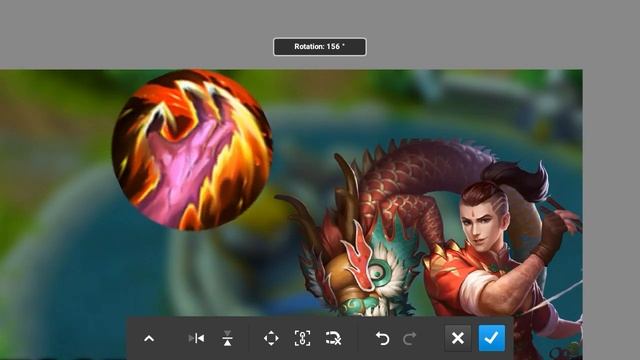640x360 pixels.
Task: Click the Rotation: 156° readout
Action: [x=320, y=47]
